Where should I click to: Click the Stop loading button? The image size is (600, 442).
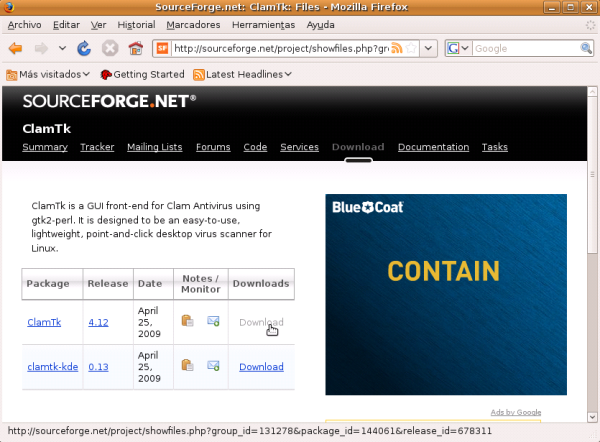(x=110, y=48)
